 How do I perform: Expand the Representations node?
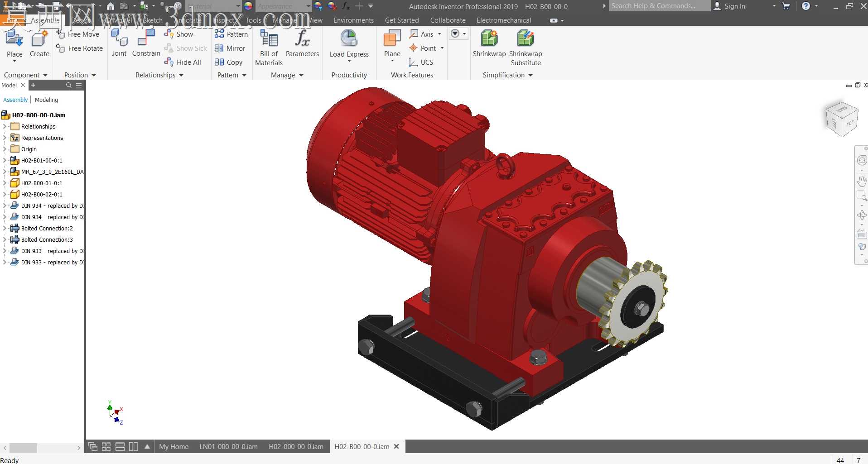click(5, 138)
